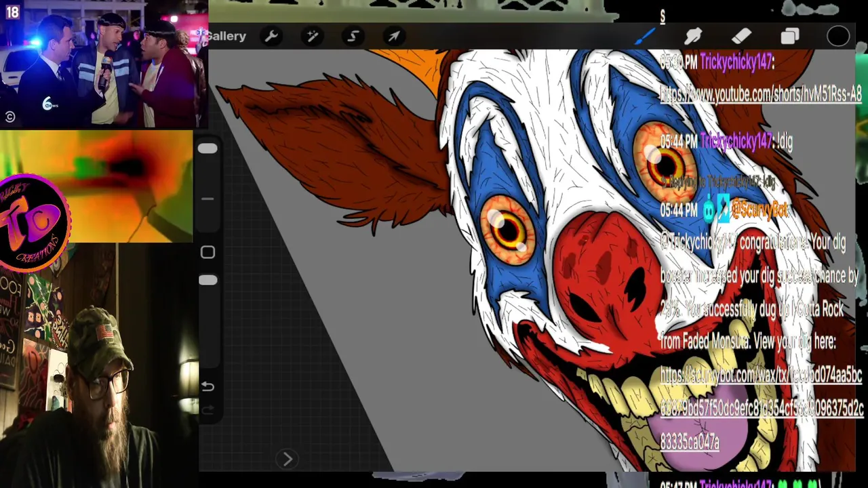Viewport: 868px width, 488px height.
Task: Click the @ScurvyBot chat name
Action: (759, 211)
